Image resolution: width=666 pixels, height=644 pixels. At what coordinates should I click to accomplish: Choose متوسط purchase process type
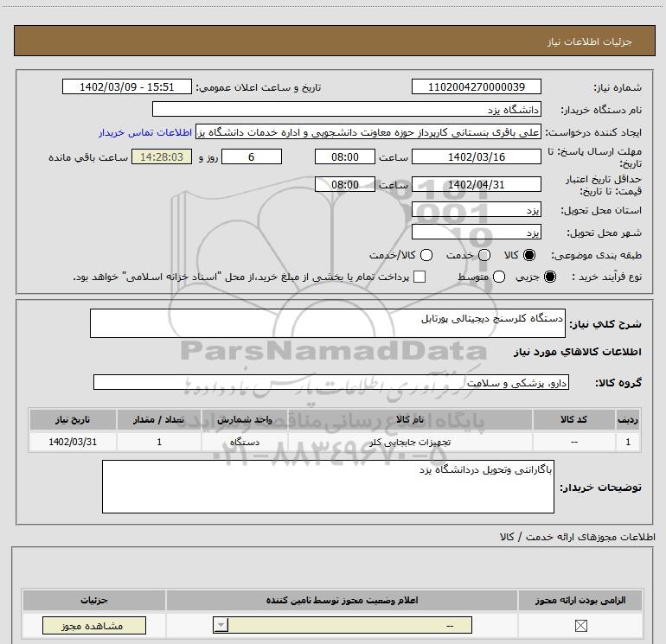click(x=499, y=277)
